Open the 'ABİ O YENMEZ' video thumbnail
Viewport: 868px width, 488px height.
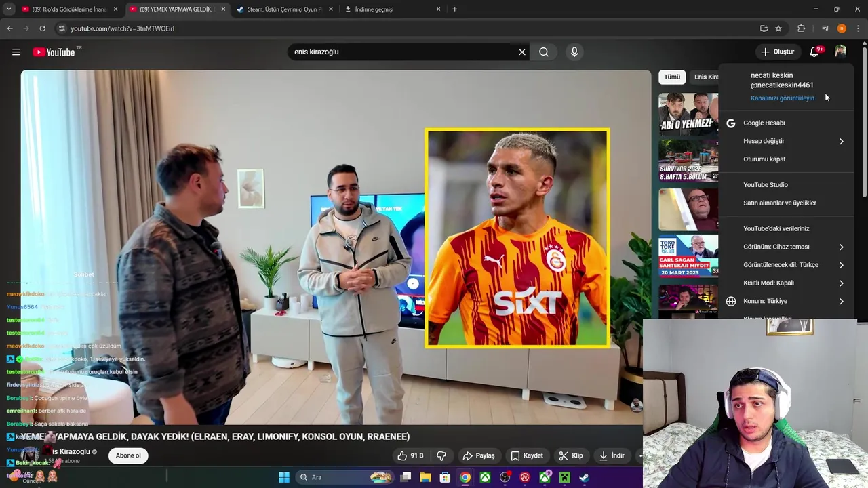click(688, 115)
